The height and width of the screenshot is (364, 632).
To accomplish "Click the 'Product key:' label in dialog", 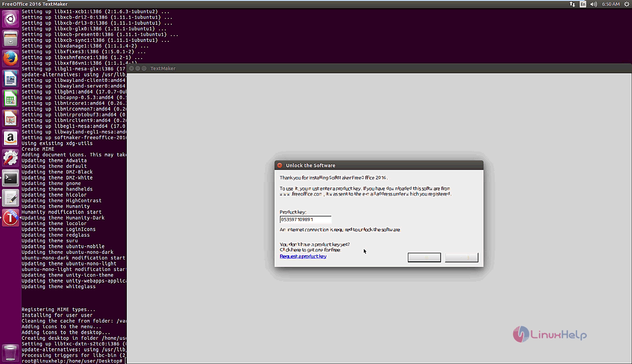I will coord(293,212).
